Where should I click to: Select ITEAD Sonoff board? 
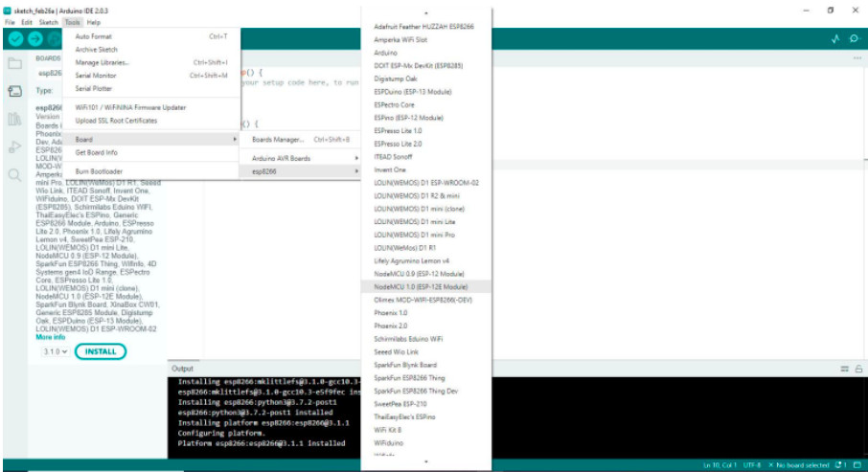pyautogui.click(x=425, y=157)
